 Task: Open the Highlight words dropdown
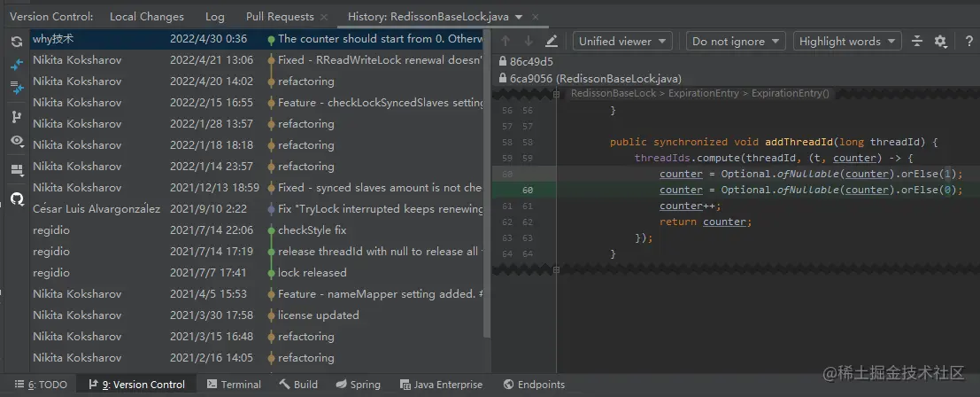(847, 42)
